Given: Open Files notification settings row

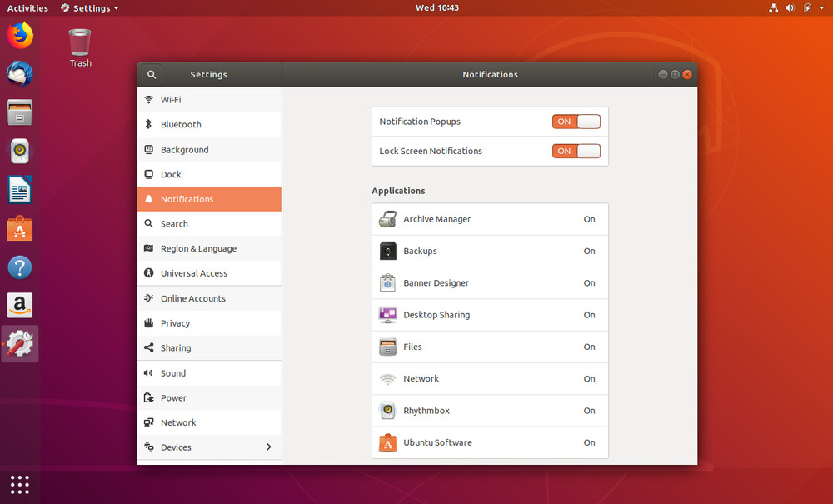Looking at the screenshot, I should (x=490, y=347).
